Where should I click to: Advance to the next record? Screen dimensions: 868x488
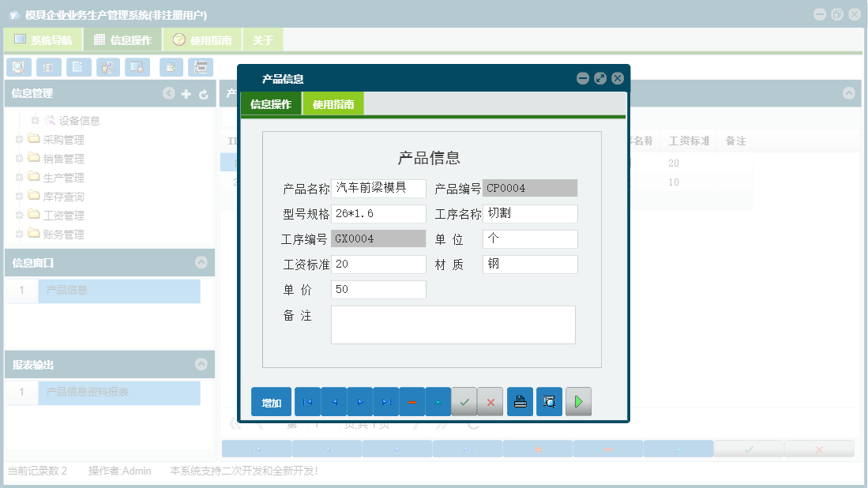tap(359, 401)
